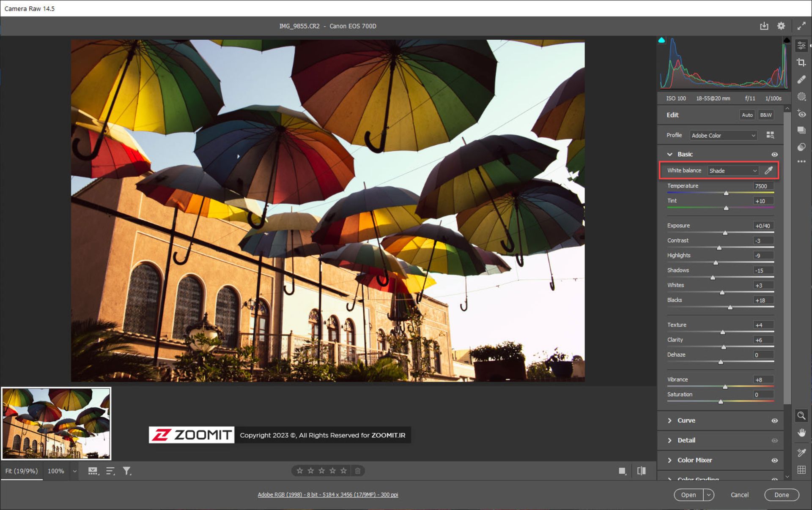812x510 pixels.
Task: Select the Crop tool icon
Action: [801, 63]
